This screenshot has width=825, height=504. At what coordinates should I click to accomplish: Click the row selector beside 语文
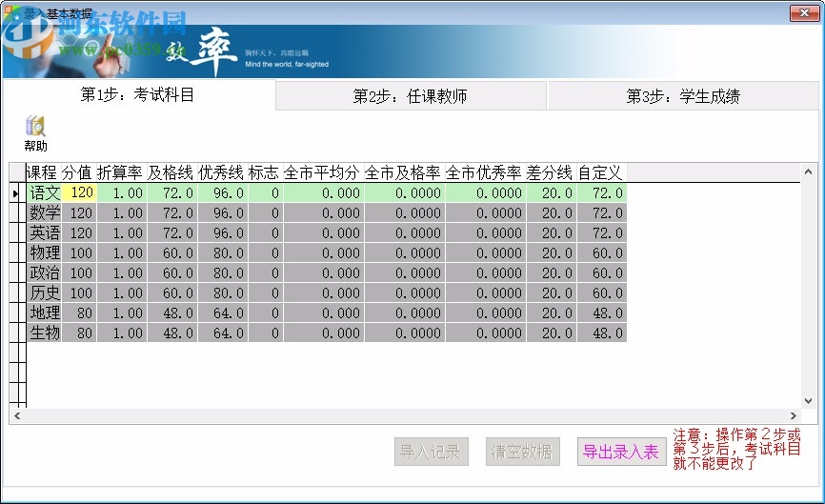tap(17, 193)
